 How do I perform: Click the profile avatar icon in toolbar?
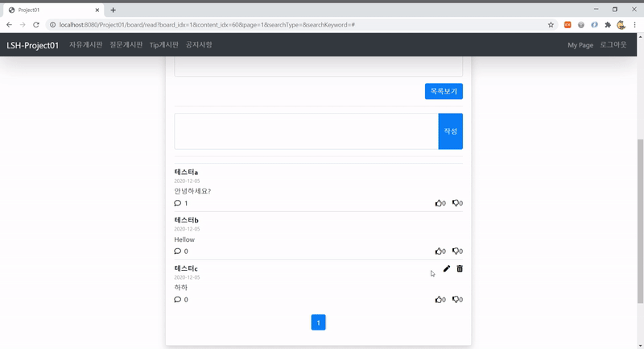pyautogui.click(x=621, y=25)
